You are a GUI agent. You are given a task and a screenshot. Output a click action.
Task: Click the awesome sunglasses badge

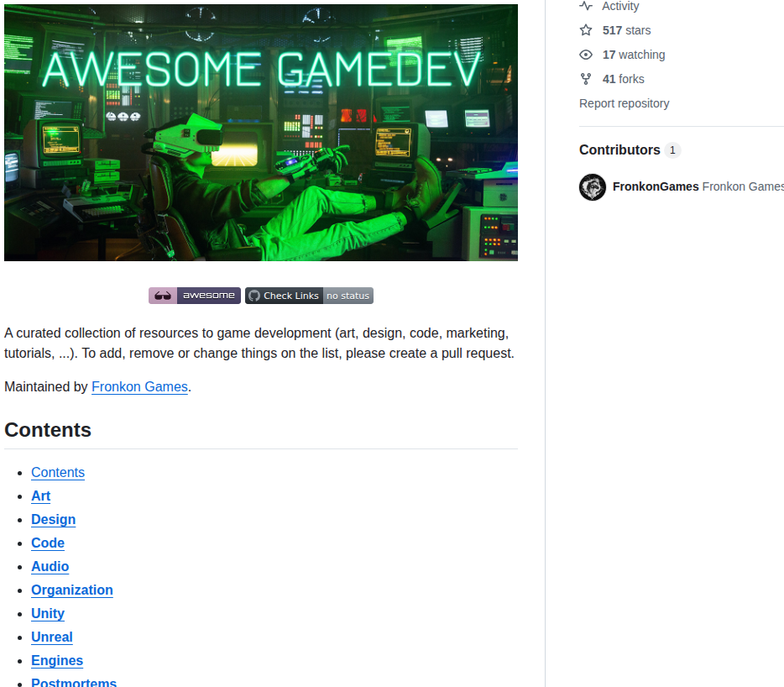tap(195, 296)
